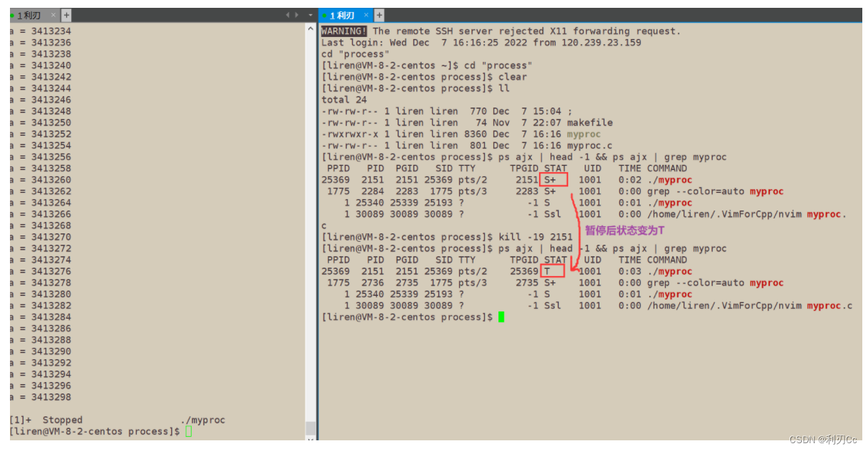Add a new tab in the right pane
This screenshot has height=451, width=868.
click(380, 15)
